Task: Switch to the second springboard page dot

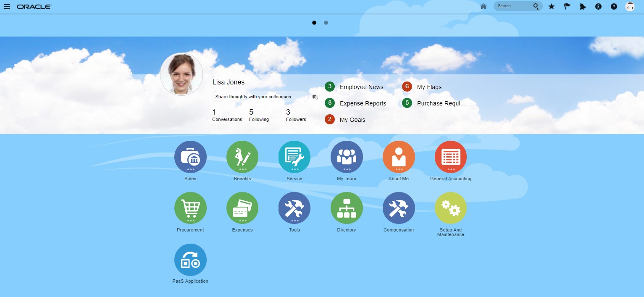Action: (x=326, y=22)
